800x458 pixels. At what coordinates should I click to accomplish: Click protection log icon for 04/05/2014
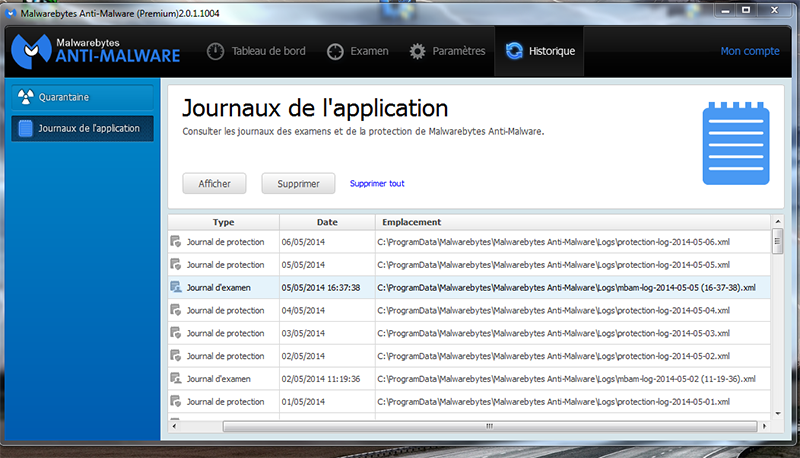176,310
